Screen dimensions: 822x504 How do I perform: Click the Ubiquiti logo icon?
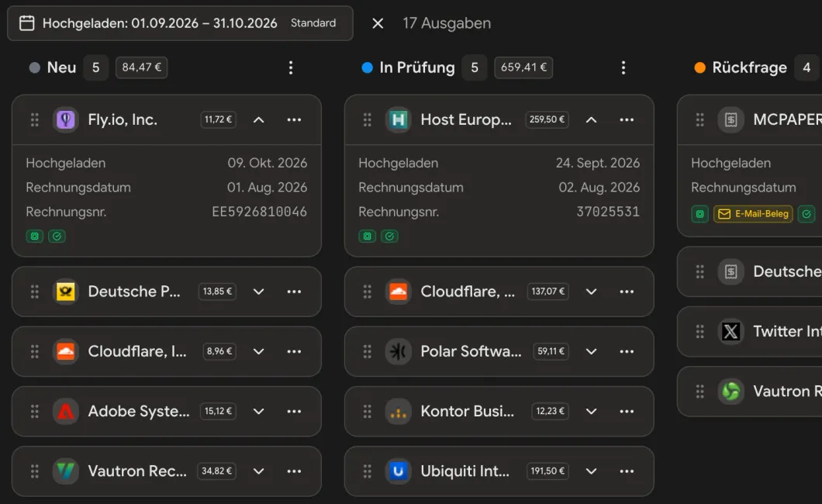tap(399, 471)
